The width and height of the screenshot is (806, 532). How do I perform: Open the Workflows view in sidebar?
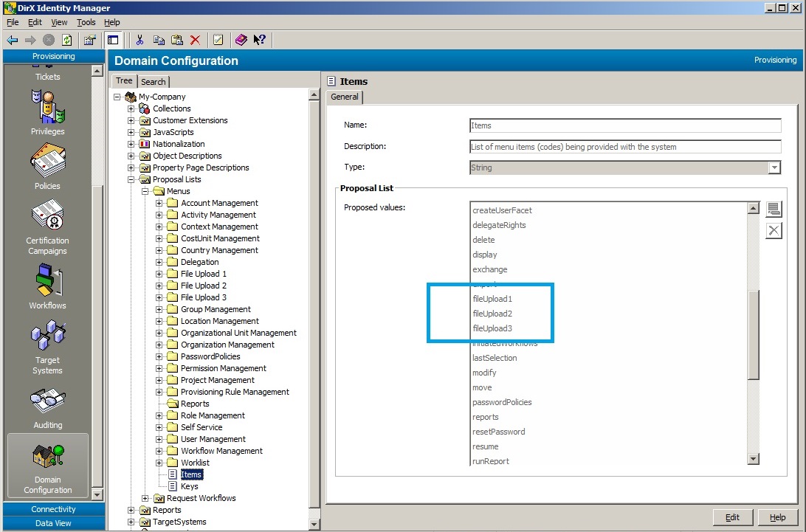click(47, 286)
